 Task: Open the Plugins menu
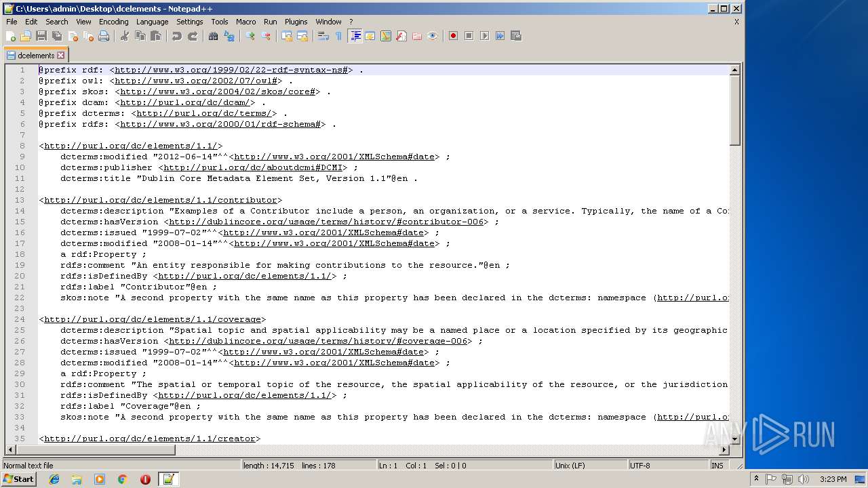[296, 22]
